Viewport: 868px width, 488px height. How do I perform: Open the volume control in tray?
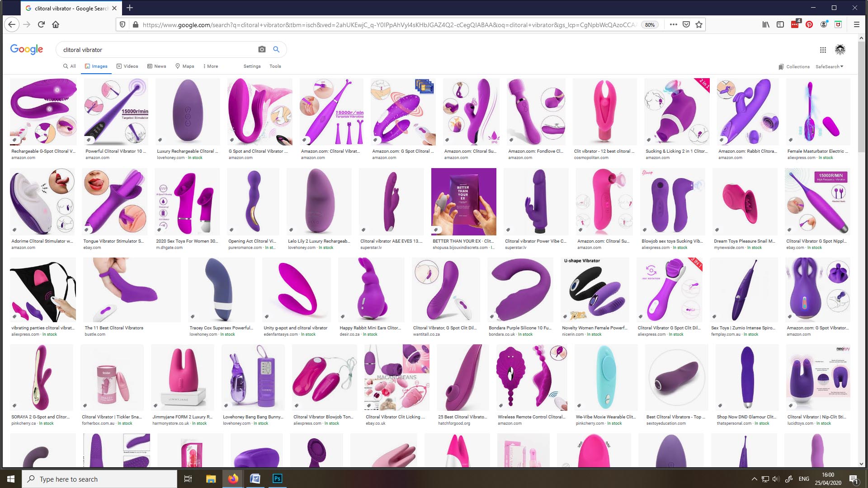click(x=776, y=479)
